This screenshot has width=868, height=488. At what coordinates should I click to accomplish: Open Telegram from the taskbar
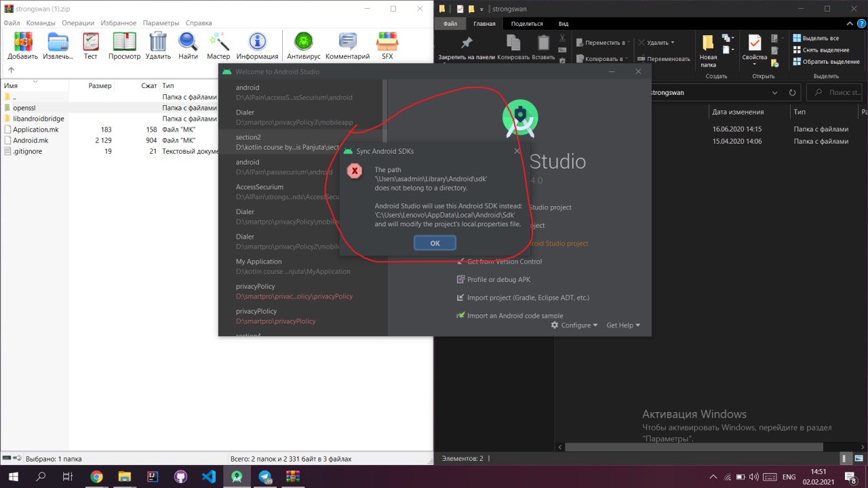(265, 476)
